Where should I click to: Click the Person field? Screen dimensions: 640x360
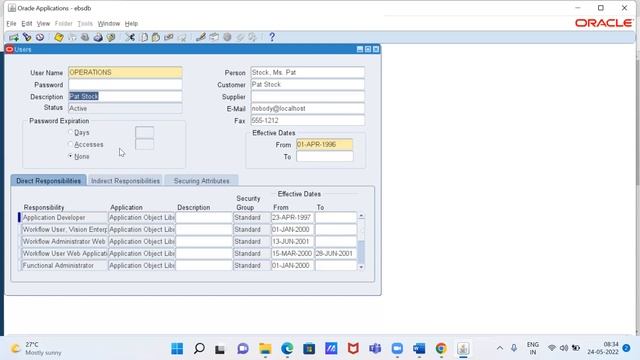pyautogui.click(x=307, y=72)
